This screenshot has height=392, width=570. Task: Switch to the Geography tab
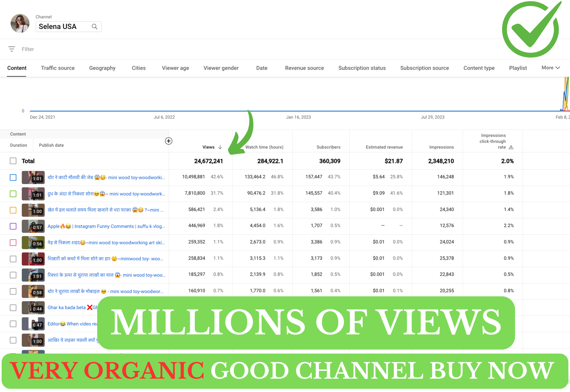click(x=102, y=68)
